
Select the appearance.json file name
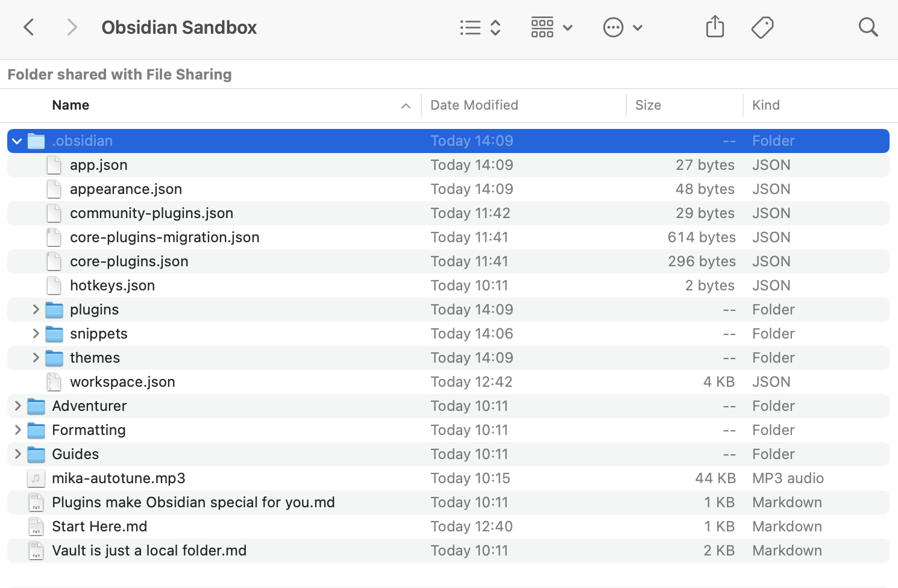coord(126,189)
